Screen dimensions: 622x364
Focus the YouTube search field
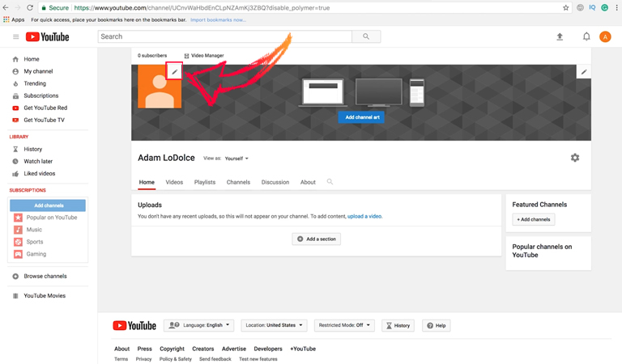225,36
